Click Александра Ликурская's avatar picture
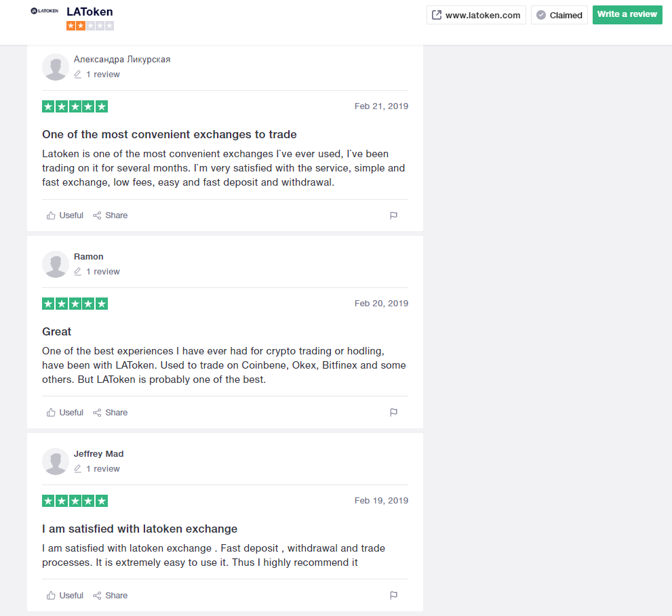 pyautogui.click(x=56, y=67)
